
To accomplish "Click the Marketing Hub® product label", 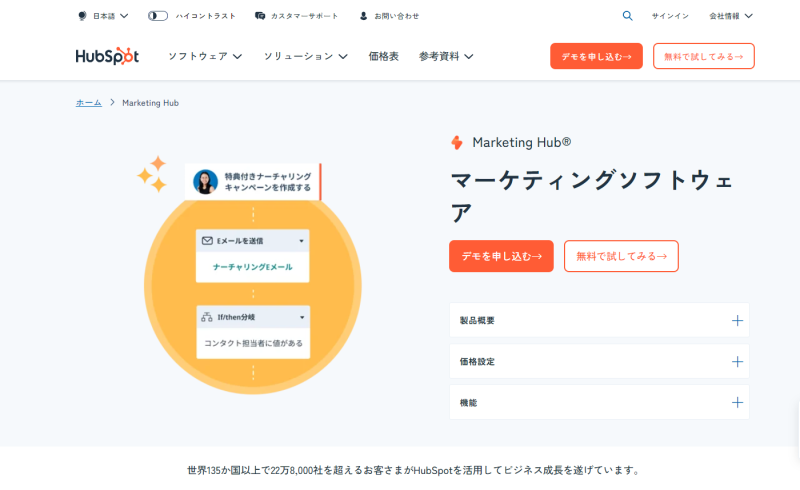I will [521, 142].
